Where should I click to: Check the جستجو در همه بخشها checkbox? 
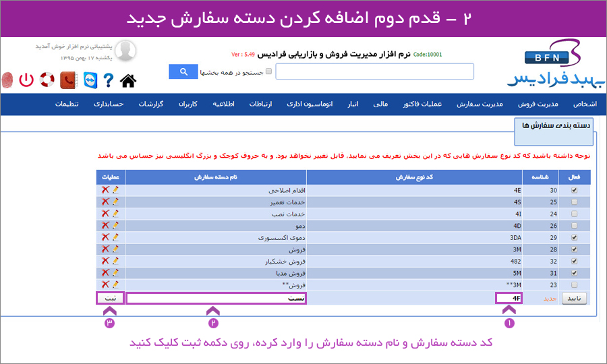click(x=269, y=71)
